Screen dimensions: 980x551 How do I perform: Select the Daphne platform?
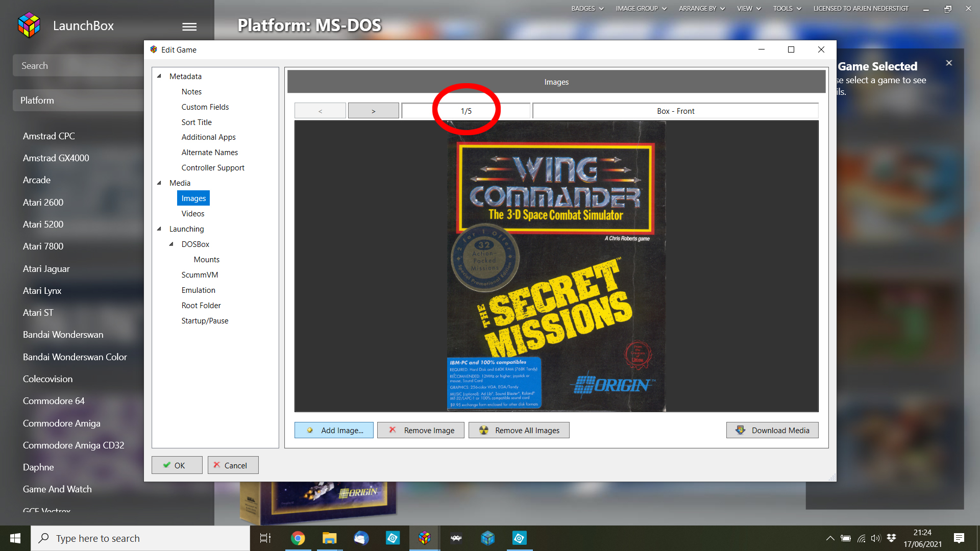[38, 467]
